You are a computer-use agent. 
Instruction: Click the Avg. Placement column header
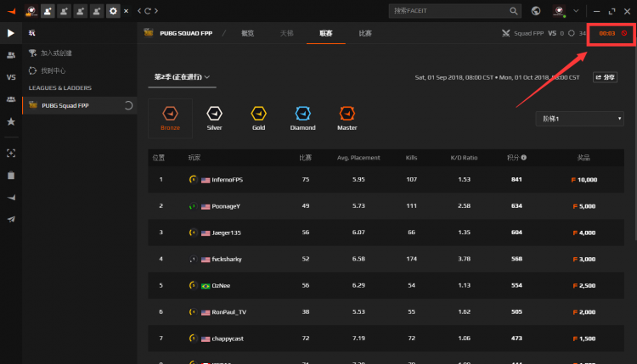[x=358, y=158]
